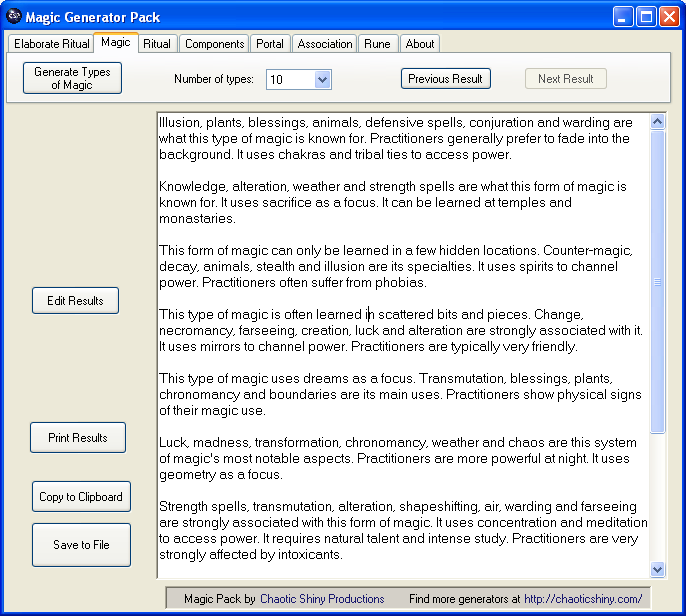Expand the Number of types dropdown
The image size is (686, 616).
[x=322, y=80]
